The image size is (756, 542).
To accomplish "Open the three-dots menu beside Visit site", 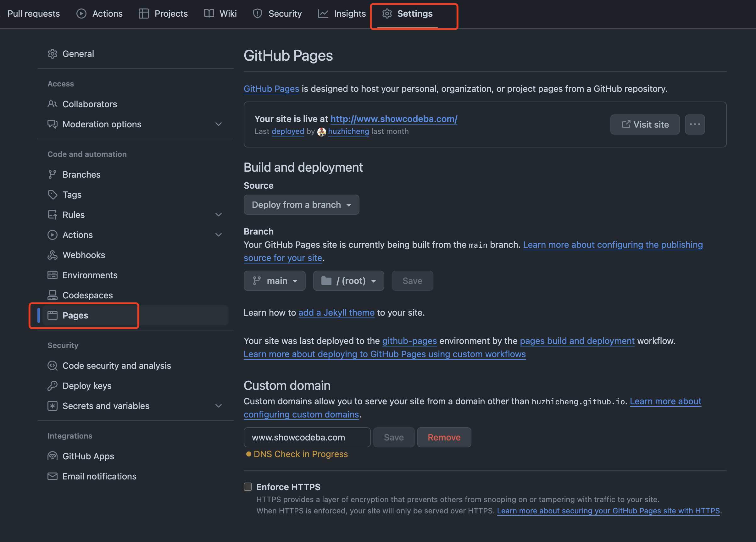I will click(694, 124).
